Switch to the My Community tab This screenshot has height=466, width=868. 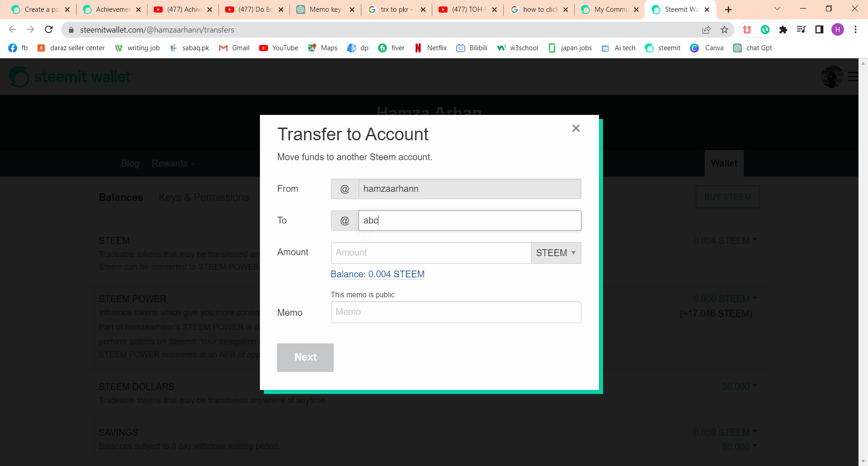(606, 10)
